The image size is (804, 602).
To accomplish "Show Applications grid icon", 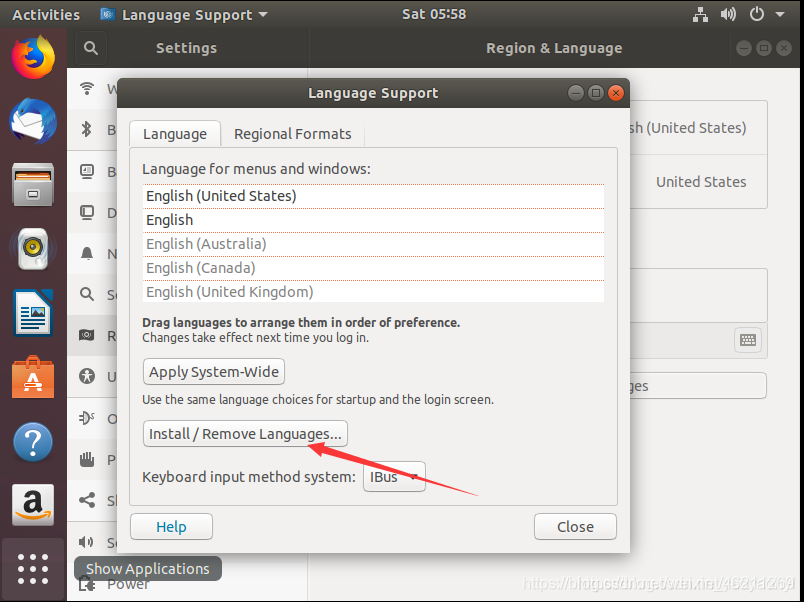I will (x=33, y=569).
